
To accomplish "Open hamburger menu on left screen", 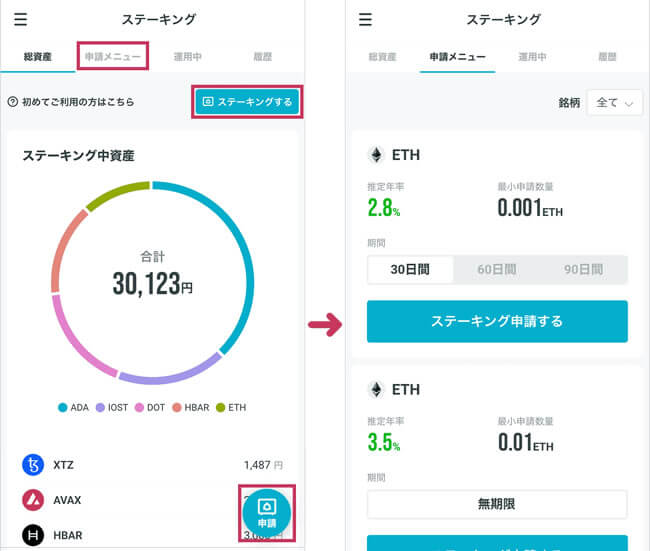I will 20,19.
